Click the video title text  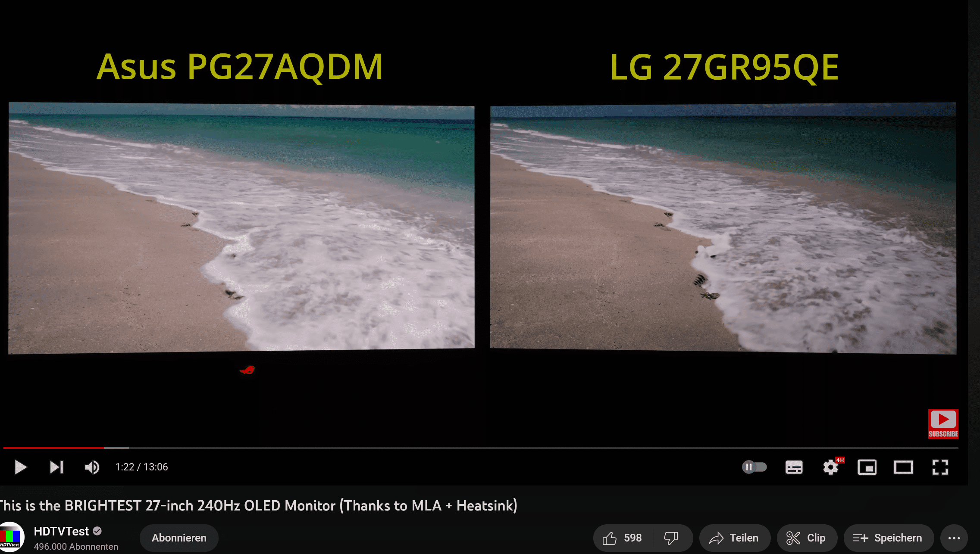click(x=258, y=505)
